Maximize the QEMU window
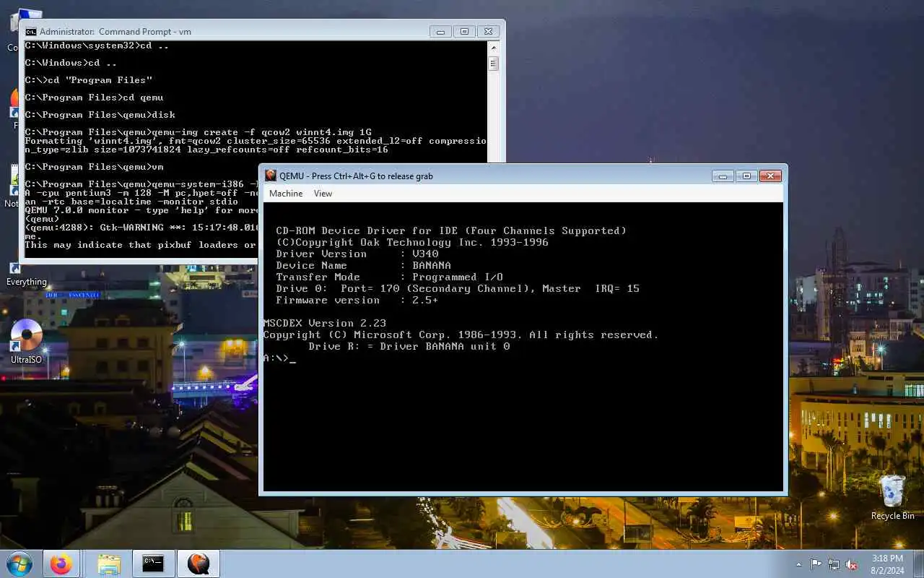924x578 pixels. click(x=746, y=176)
